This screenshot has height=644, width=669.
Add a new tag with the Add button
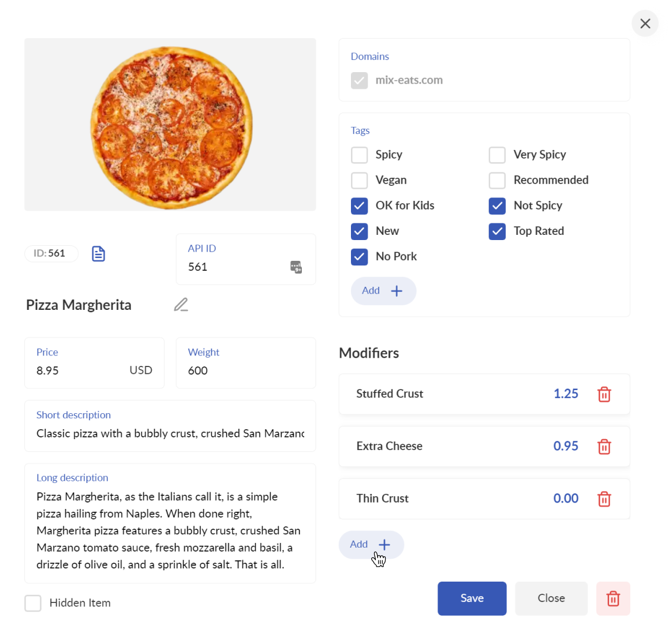(x=383, y=291)
